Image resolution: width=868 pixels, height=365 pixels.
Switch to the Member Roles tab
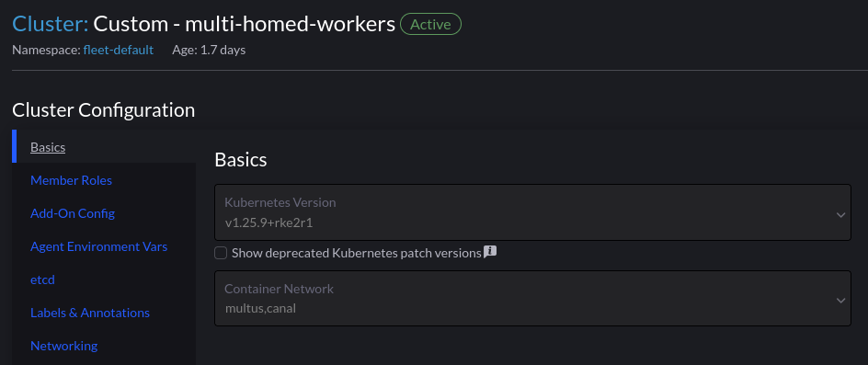coord(71,180)
